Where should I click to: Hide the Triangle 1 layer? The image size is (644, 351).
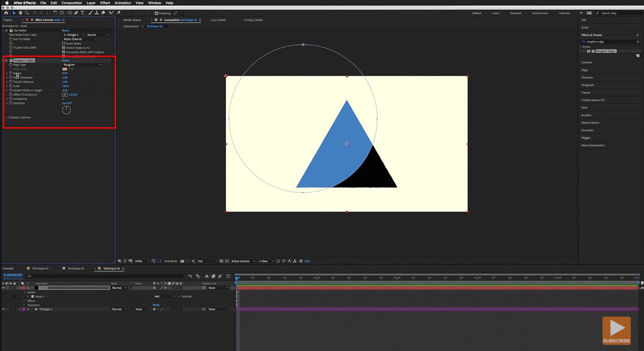(4, 309)
